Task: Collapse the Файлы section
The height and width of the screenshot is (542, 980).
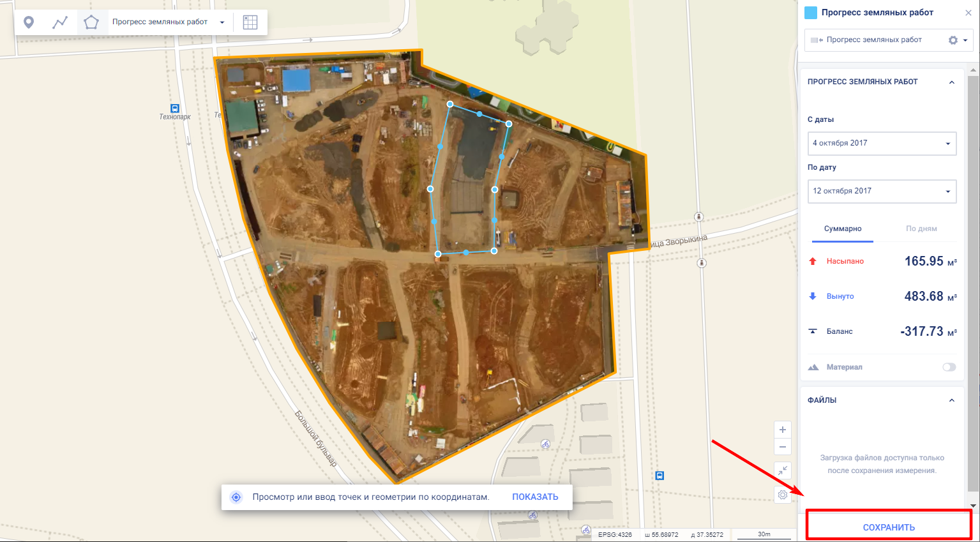Action: point(952,400)
